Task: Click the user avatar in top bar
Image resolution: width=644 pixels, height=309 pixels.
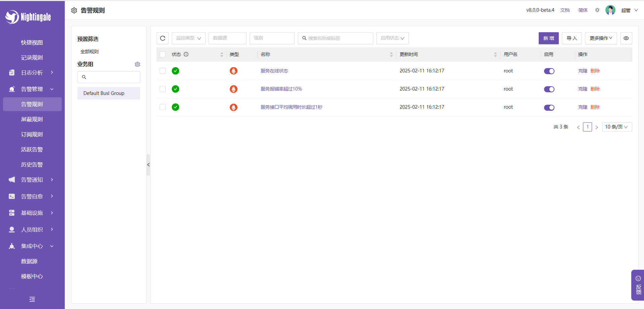Action: click(x=610, y=10)
